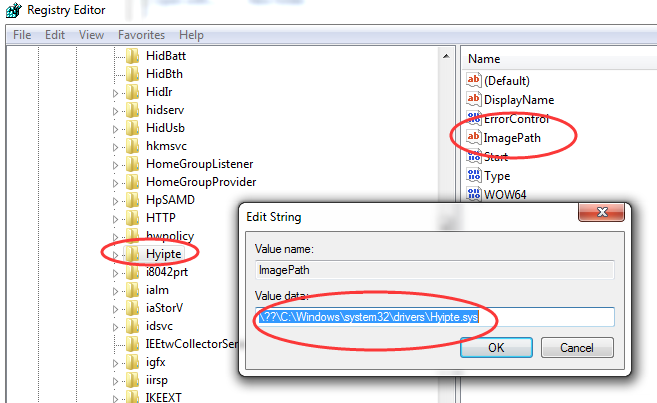Select the Hyipte tree item label
This screenshot has height=403, width=657.
[x=163, y=254]
